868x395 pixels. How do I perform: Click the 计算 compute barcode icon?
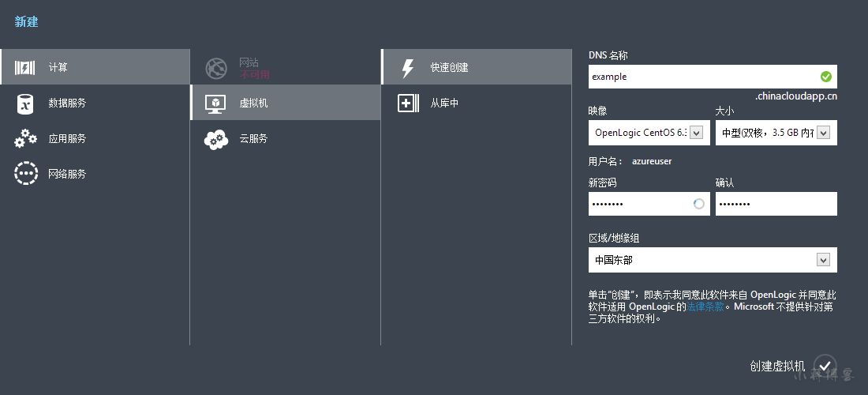(x=25, y=68)
